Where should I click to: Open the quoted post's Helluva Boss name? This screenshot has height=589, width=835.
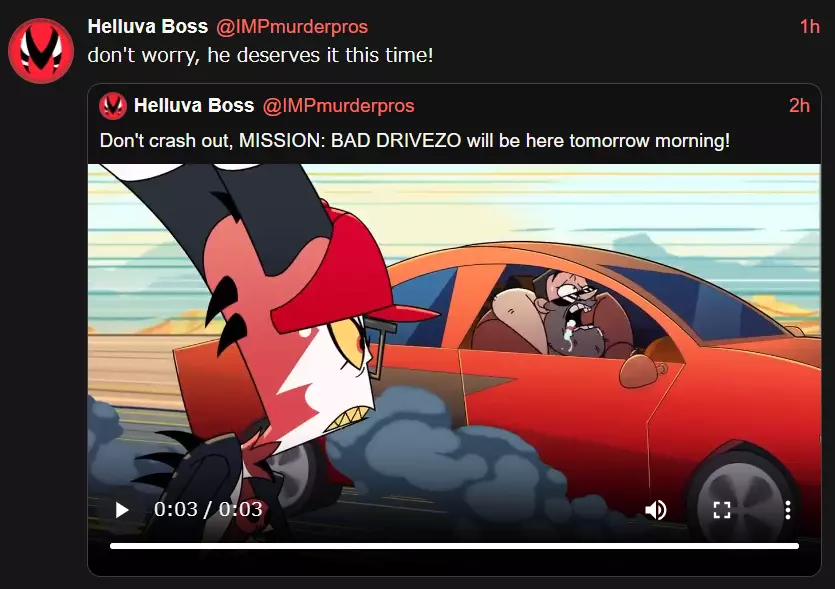[x=194, y=105]
